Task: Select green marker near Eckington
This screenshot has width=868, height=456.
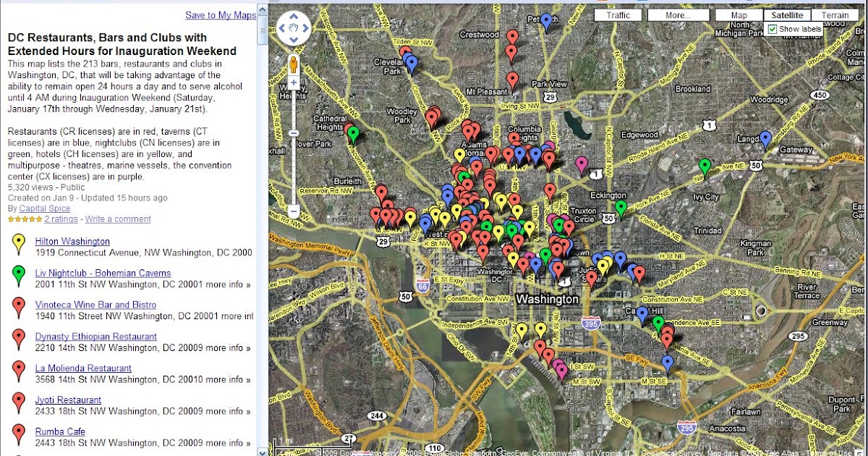Action: point(621,208)
